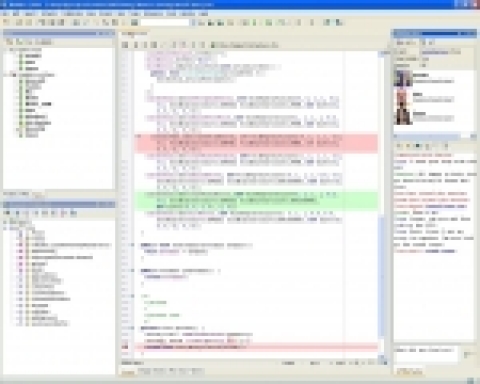Click the icon at bottom-right corner of status bar
The width and height of the screenshot is (480, 384).
tap(470, 381)
